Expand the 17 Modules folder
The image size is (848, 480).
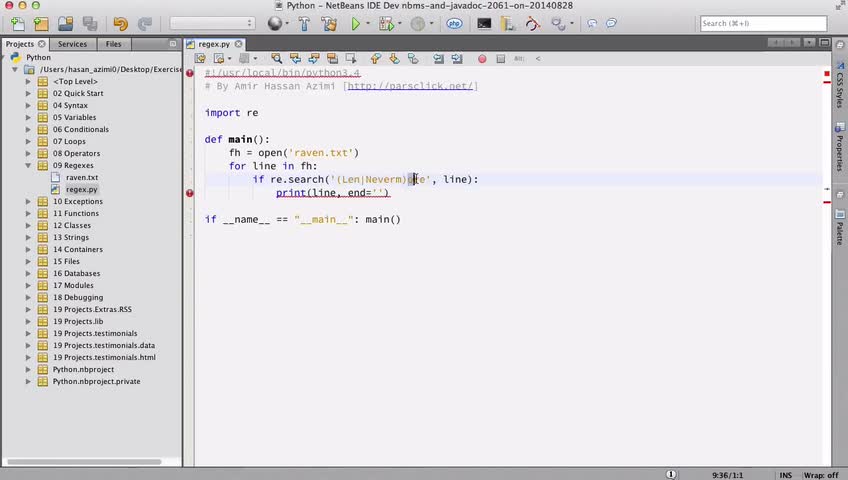[x=28, y=285]
